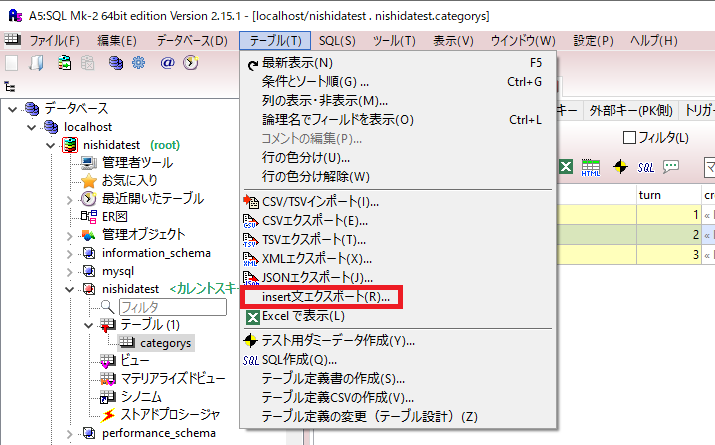The width and height of the screenshot is (715, 445).
Task: Choose 行の色分け(U) menu entry
Action: pos(398,158)
